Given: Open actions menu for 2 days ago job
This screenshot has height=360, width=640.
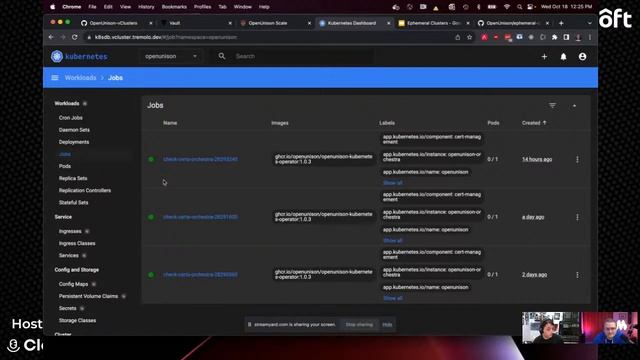Looking at the screenshot, I should coord(577,275).
